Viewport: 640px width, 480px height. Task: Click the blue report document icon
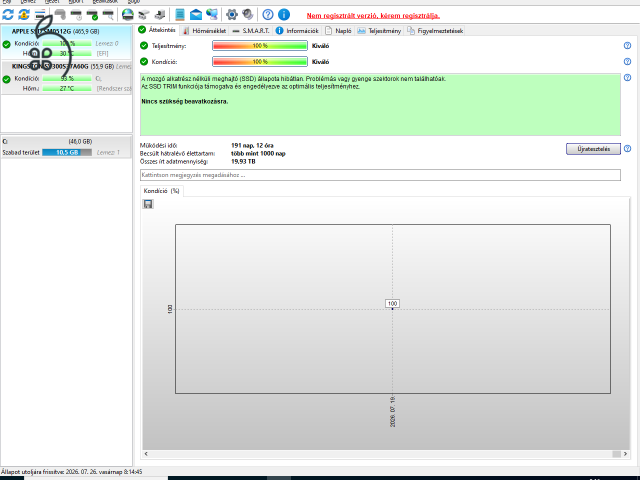point(180,15)
